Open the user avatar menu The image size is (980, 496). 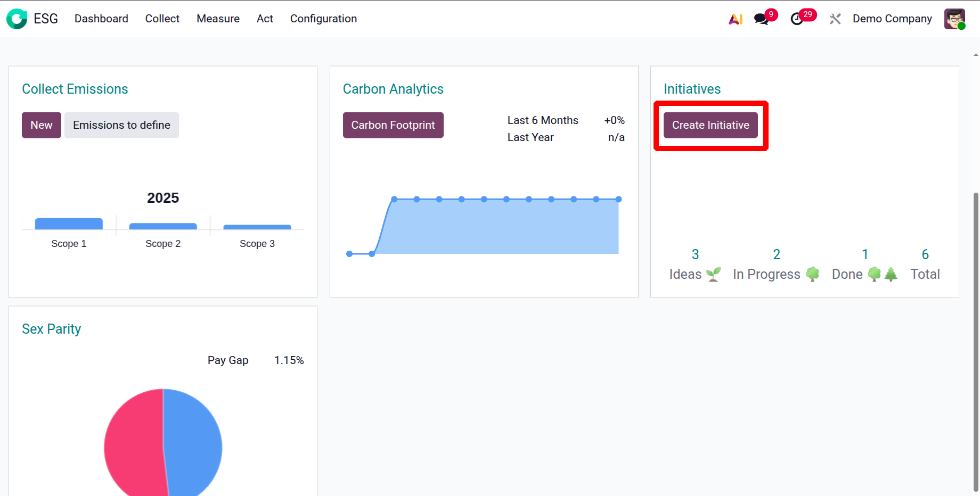click(954, 19)
